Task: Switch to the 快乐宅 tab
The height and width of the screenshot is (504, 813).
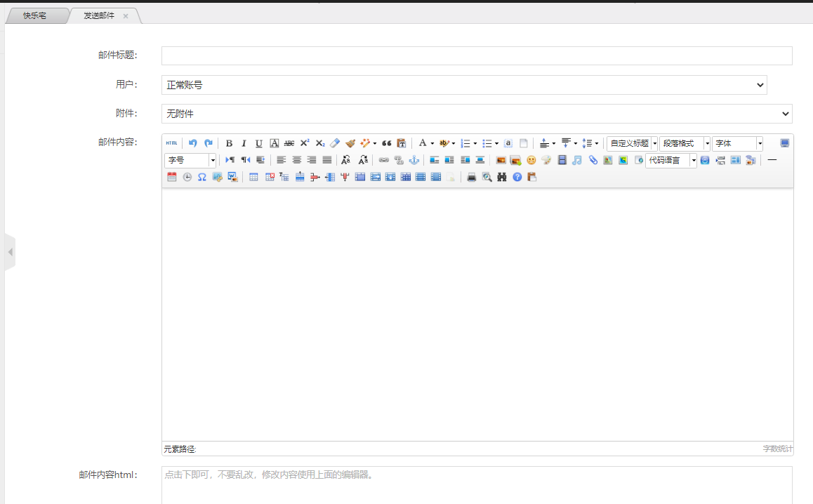Action: pos(35,15)
